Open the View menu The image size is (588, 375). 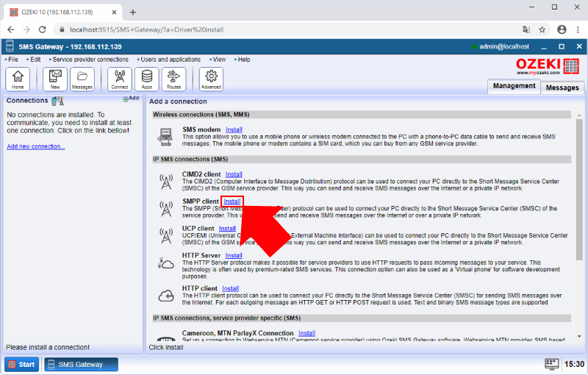point(219,60)
